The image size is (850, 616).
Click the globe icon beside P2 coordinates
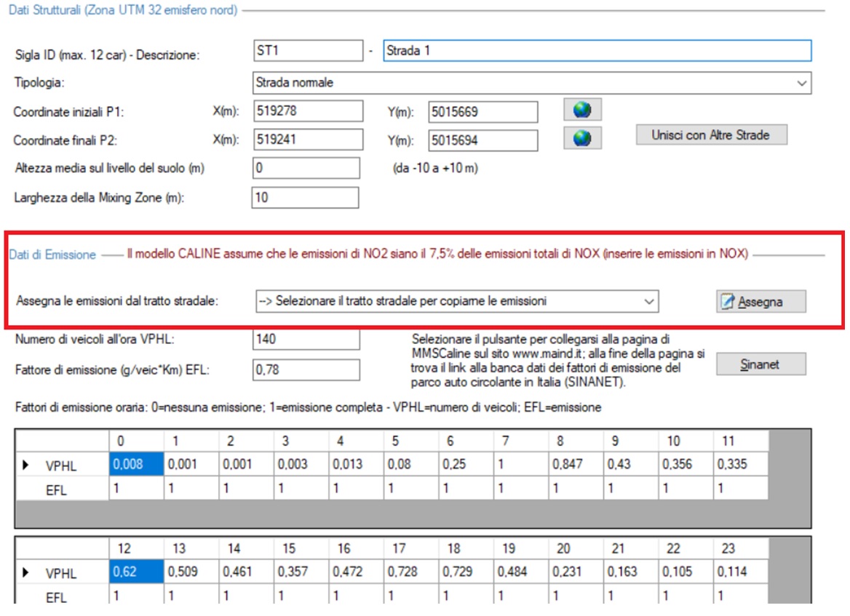(x=582, y=138)
